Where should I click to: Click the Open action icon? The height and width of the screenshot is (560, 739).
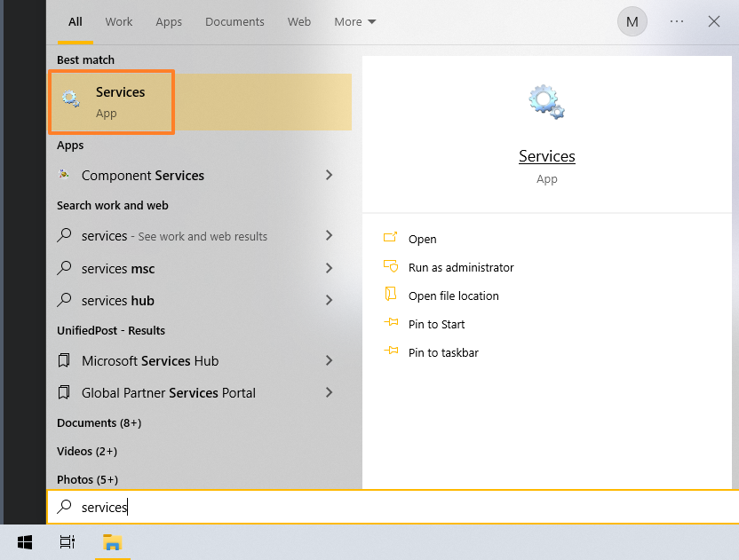(390, 236)
